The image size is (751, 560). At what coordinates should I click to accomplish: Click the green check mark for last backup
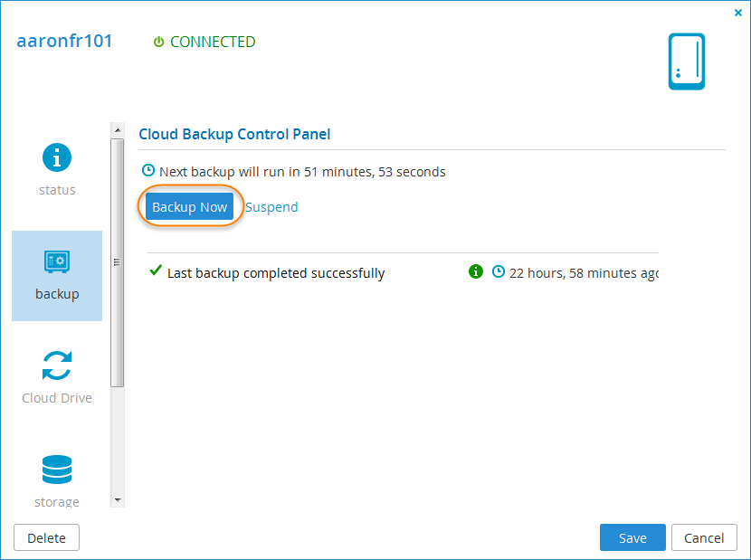(156, 271)
